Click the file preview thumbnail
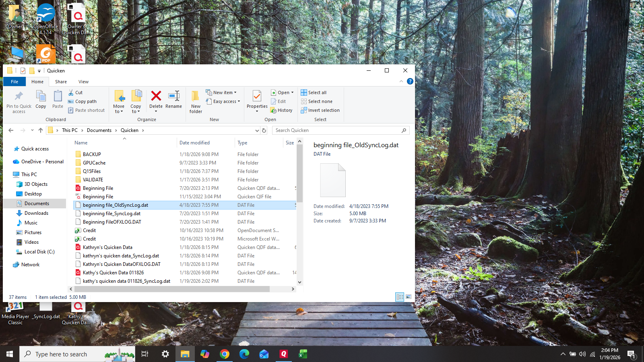The height and width of the screenshot is (362, 644). [x=333, y=180]
